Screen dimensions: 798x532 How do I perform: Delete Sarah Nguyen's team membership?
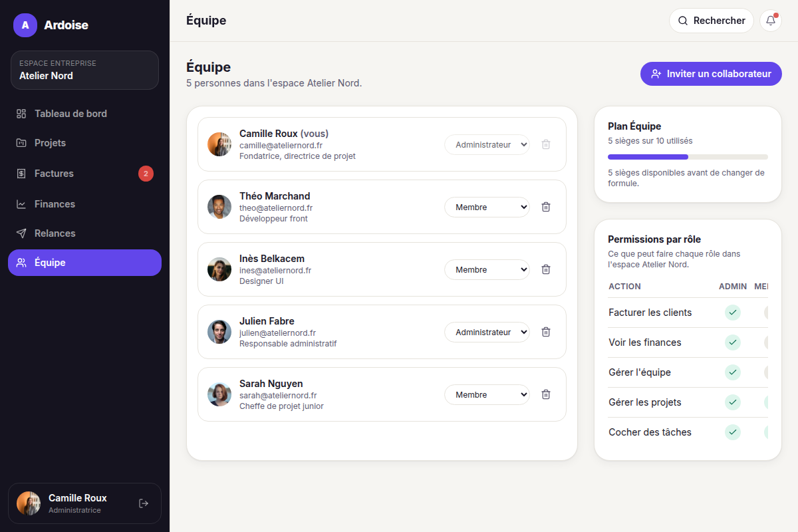(546, 394)
